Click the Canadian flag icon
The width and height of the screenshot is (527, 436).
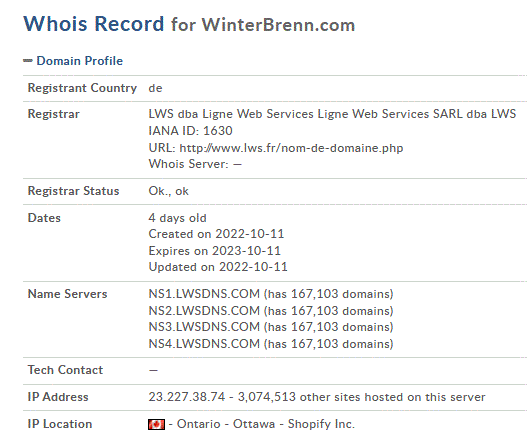coord(156,424)
